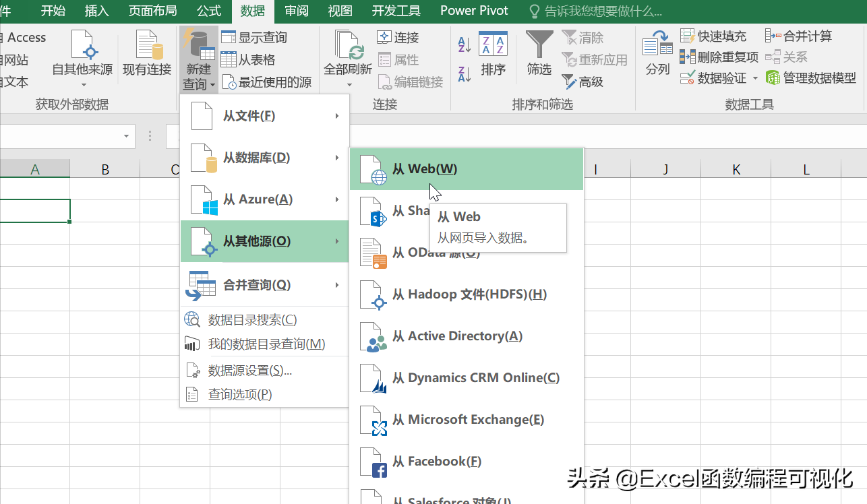The height and width of the screenshot is (504, 867).
Task: Click 从表格 button
Action: click(249, 60)
